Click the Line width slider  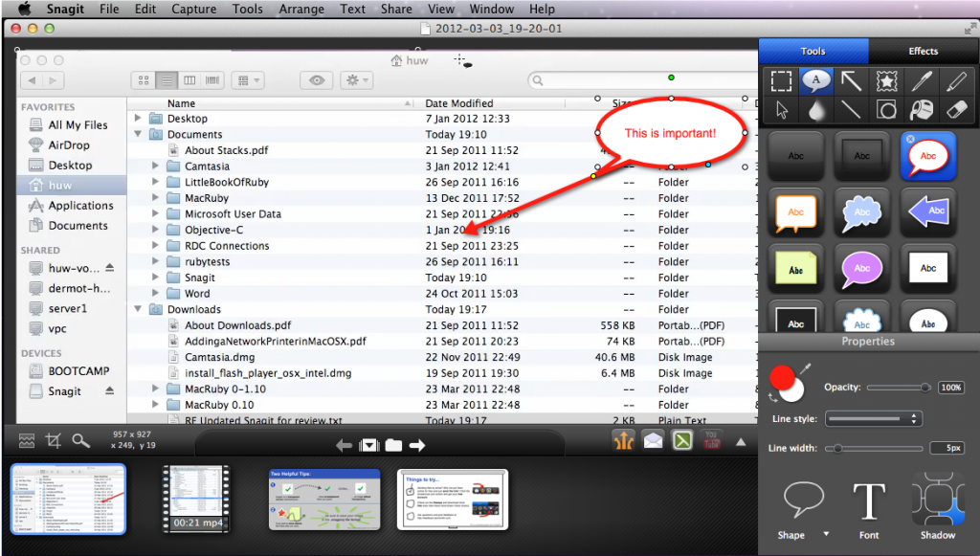[874, 448]
